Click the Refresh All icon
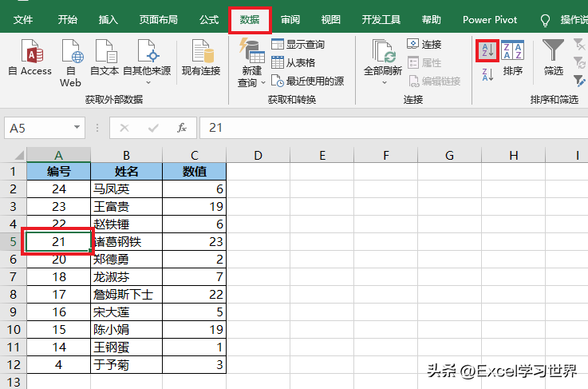This screenshot has width=588, height=389. (x=383, y=51)
